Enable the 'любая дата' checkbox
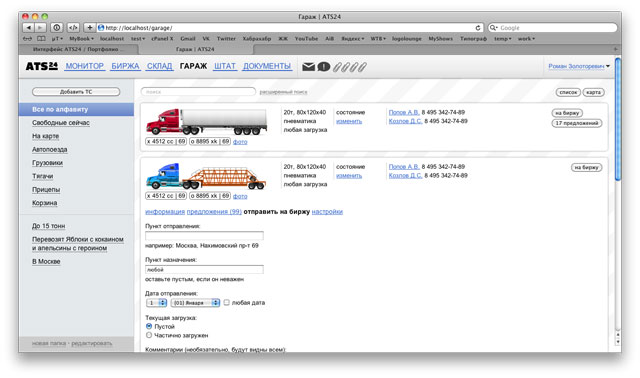Image resolution: width=640 pixels, height=378 pixels. click(x=227, y=302)
